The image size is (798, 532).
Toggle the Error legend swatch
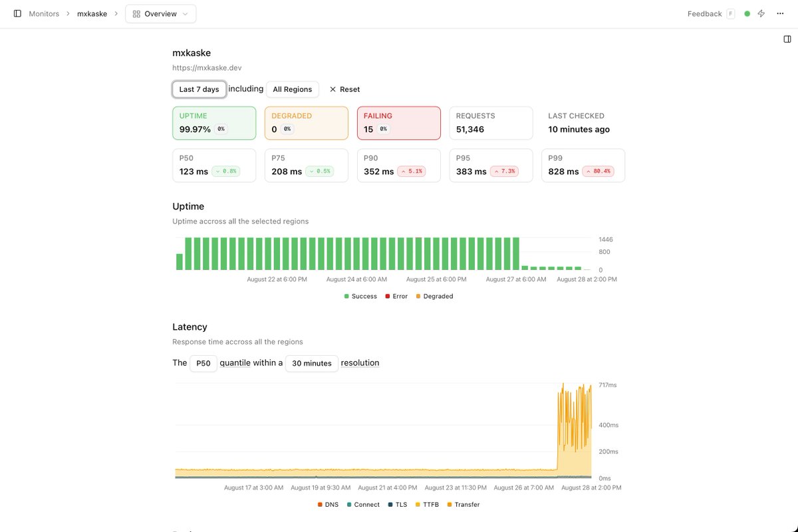[x=388, y=297]
